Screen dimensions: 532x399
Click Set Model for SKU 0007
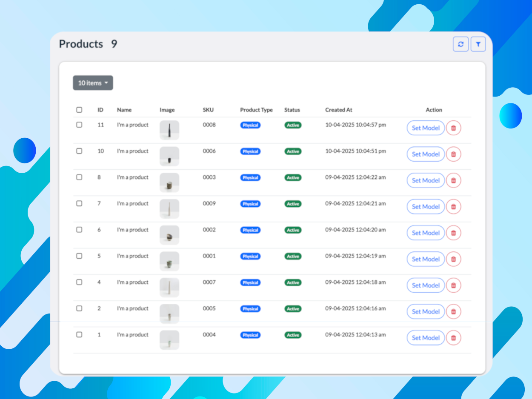(x=426, y=285)
